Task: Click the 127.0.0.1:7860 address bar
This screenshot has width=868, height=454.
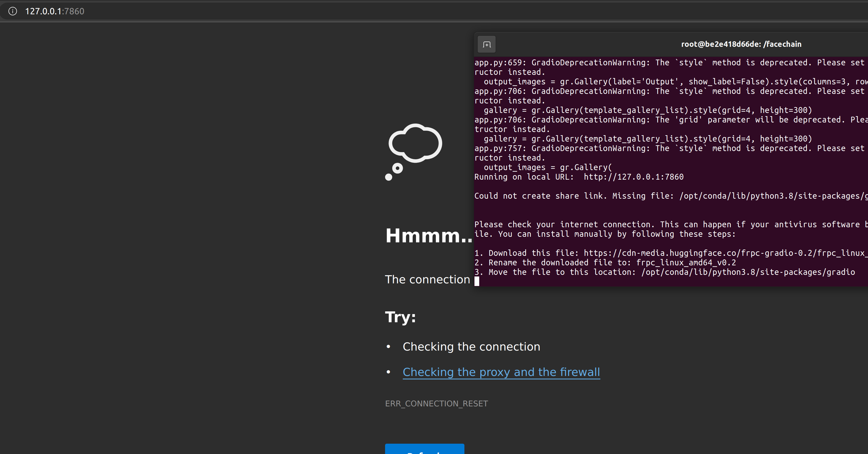Action: click(x=434, y=11)
